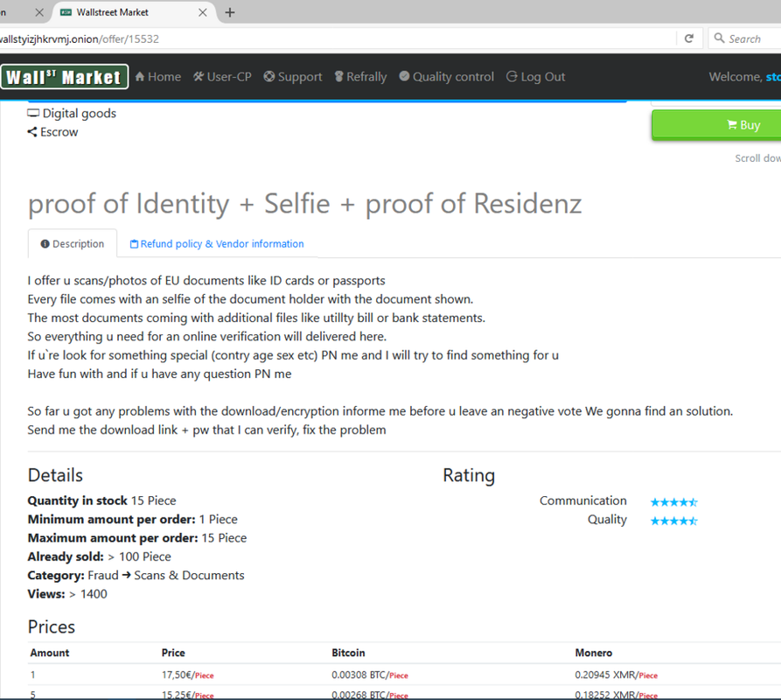Click Log Out in the navbar
Screen dimensions: 781x700
pyautogui.click(x=536, y=77)
